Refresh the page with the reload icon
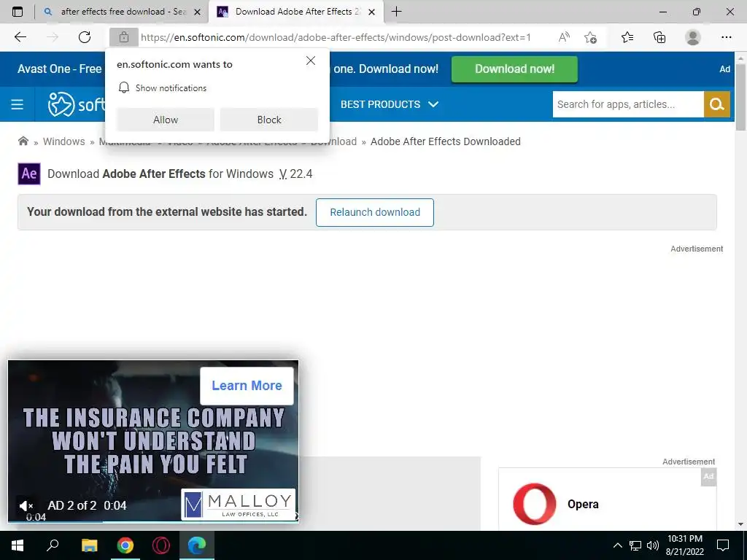This screenshot has height=560, width=747. point(85,37)
